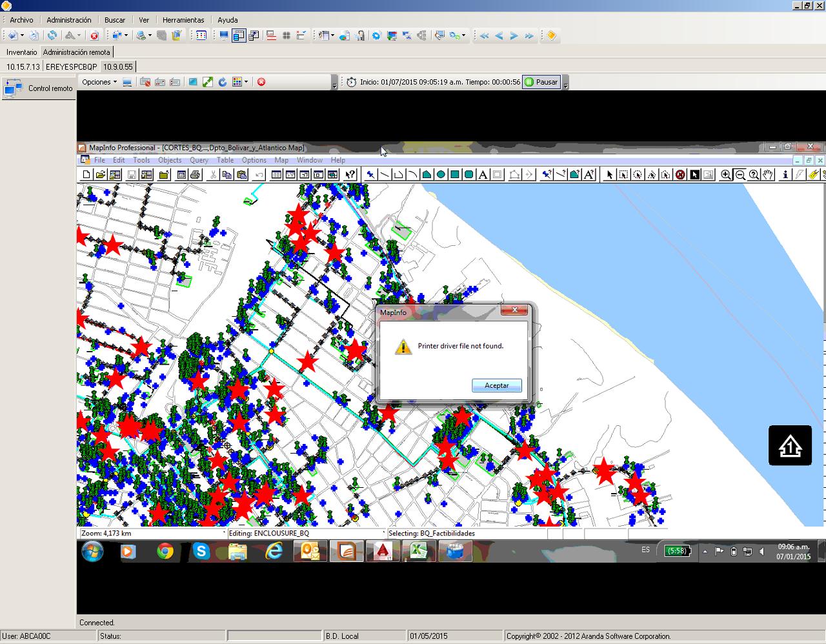826x644 pixels.
Task: Select the Polygon drawing tool
Action: coord(426,174)
